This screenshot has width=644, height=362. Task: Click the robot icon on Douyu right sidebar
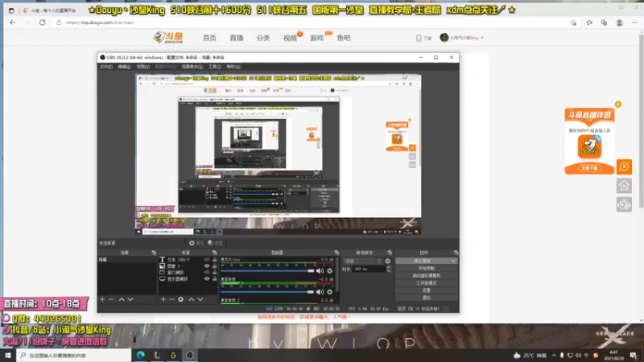[624, 204]
